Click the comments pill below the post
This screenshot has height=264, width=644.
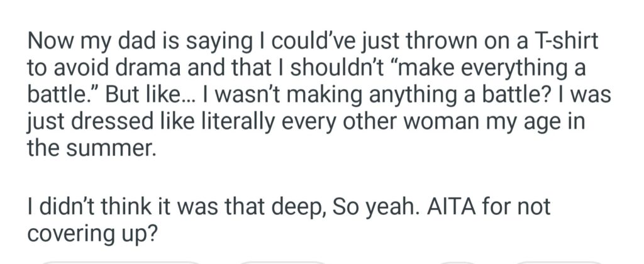pos(283,260)
